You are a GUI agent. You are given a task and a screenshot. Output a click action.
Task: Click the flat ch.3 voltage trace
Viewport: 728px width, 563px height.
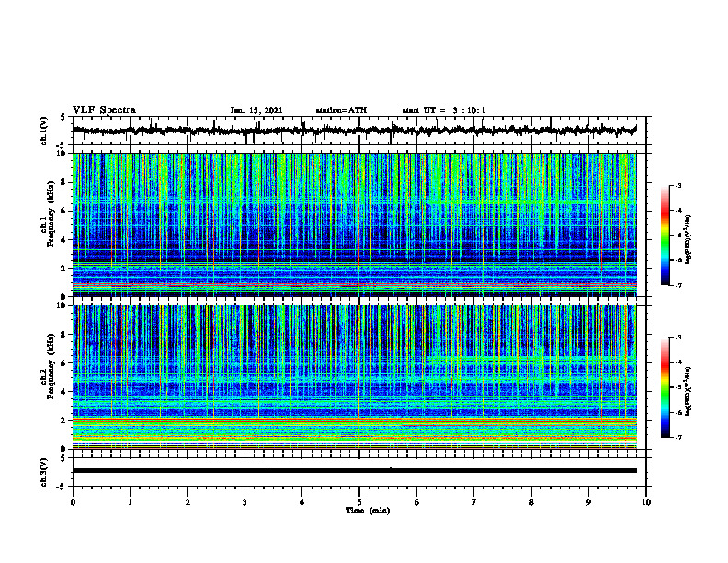354,471
